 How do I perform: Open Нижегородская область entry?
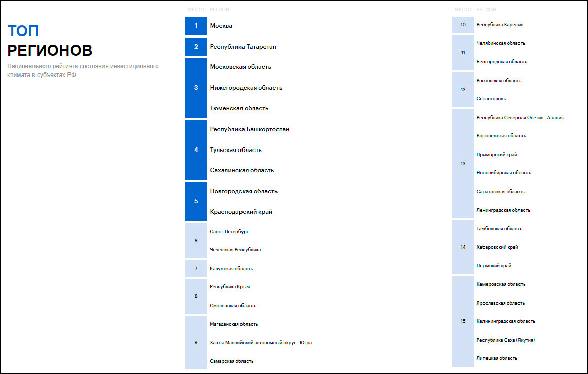click(x=246, y=88)
